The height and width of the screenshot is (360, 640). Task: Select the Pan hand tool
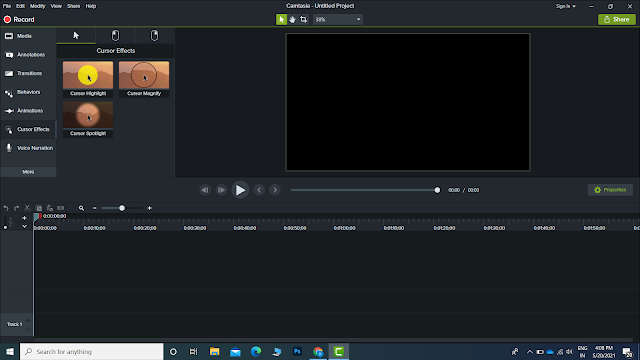(292, 19)
